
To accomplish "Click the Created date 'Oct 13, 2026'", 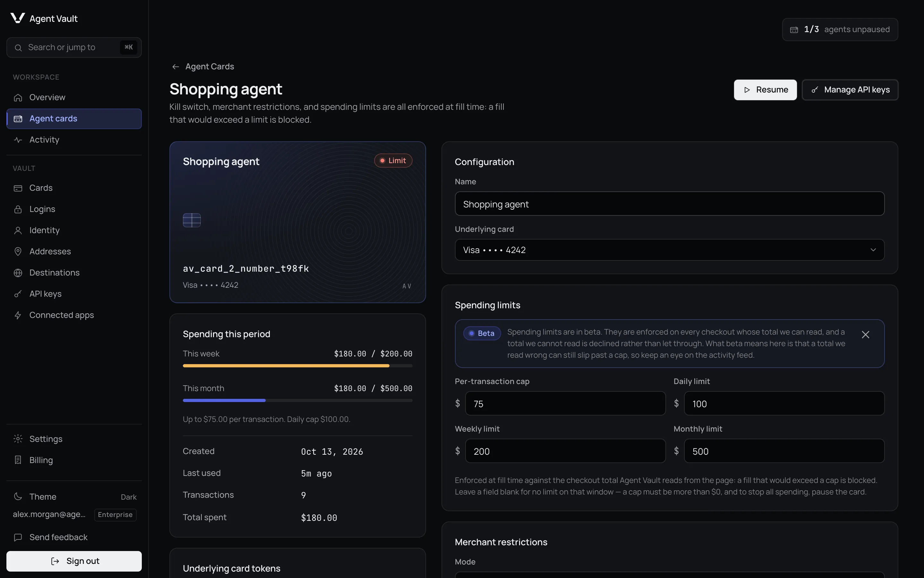I will pos(332,452).
